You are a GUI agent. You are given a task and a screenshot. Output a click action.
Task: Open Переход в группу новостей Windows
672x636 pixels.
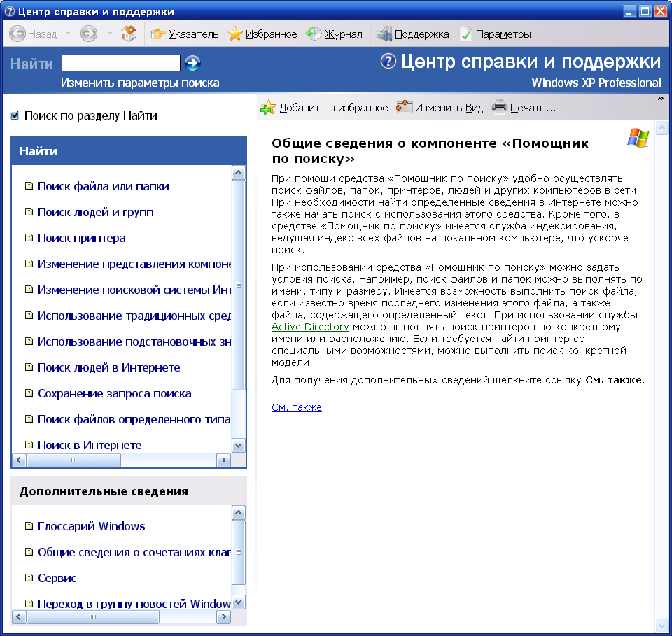[134, 604]
